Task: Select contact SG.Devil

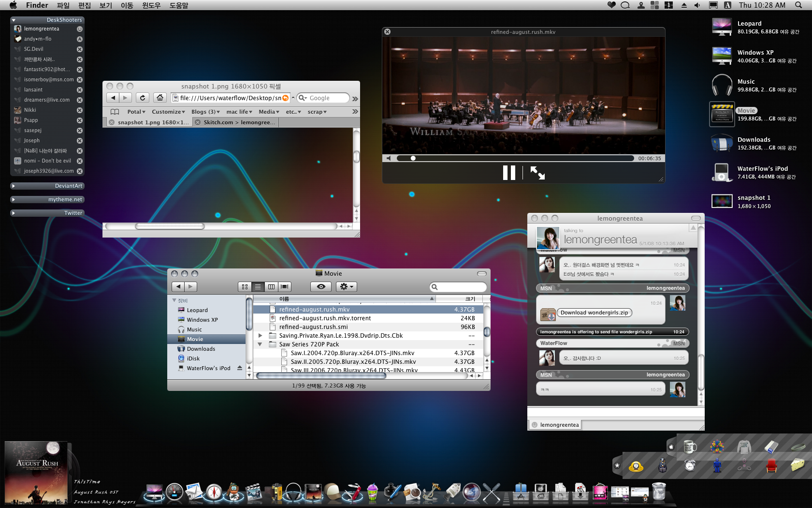Action: pyautogui.click(x=47, y=49)
